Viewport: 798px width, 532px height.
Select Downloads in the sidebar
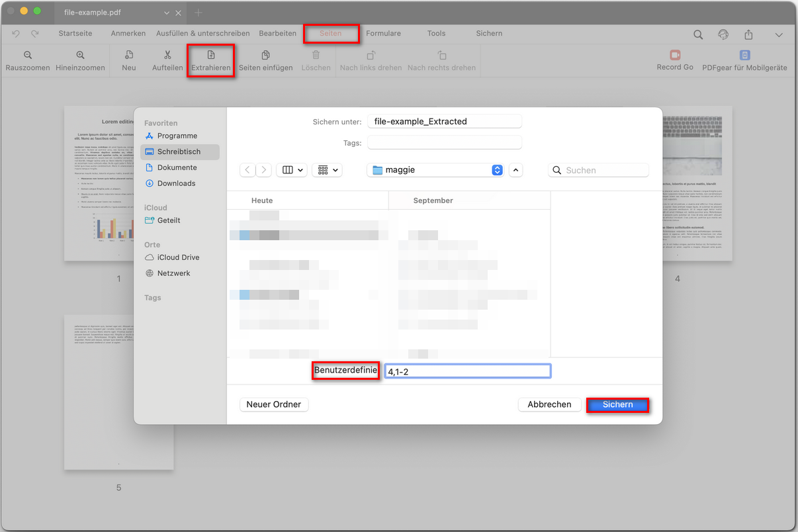point(176,183)
